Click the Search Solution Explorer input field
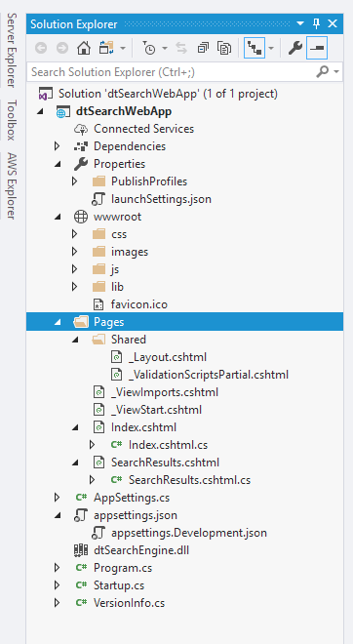The width and height of the screenshot is (353, 644). (x=173, y=72)
